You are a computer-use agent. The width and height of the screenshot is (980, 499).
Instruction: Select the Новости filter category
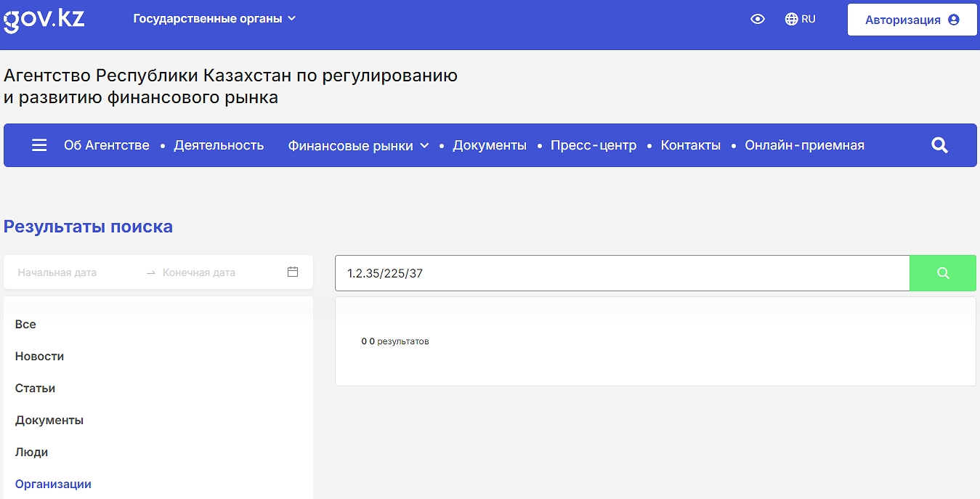[39, 357]
